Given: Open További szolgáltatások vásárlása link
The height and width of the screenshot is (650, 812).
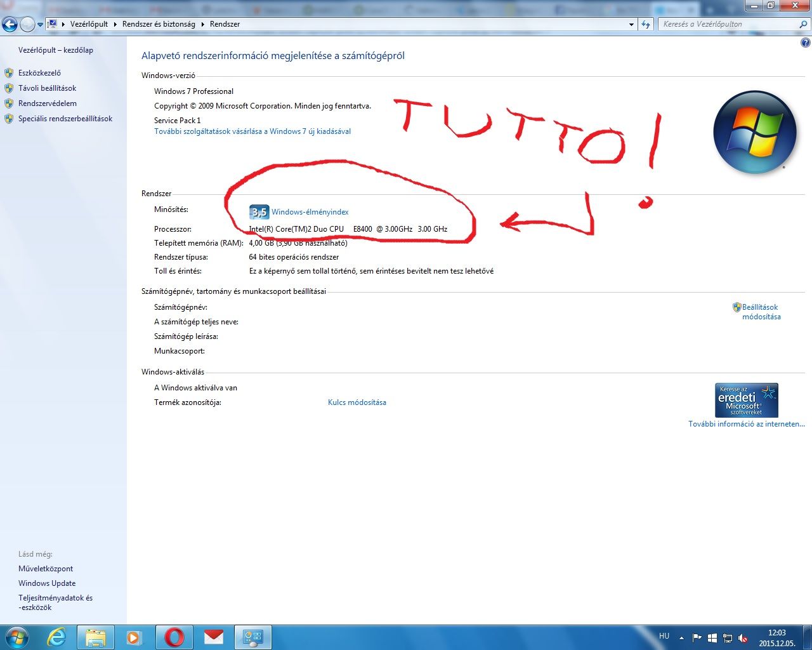Looking at the screenshot, I should click(252, 131).
